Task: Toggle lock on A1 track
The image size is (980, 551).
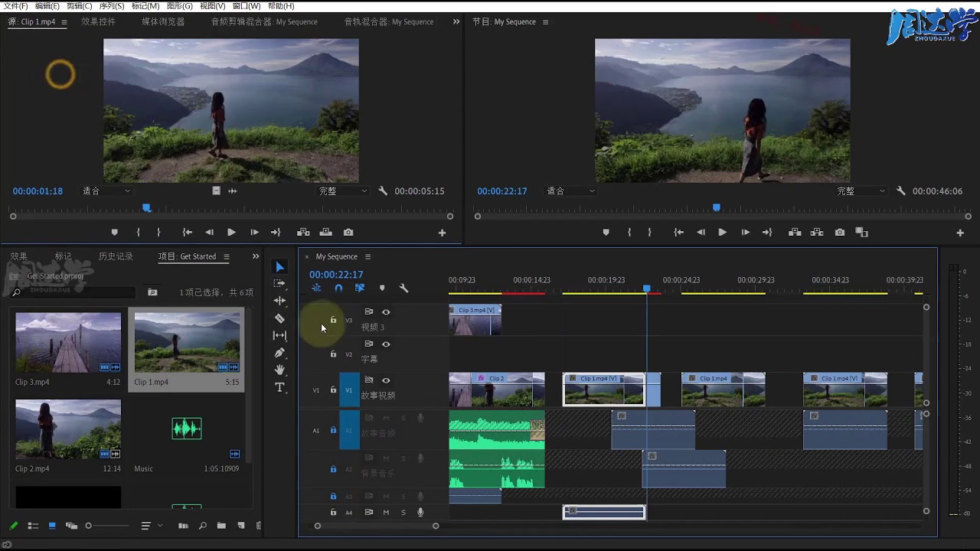Action: [333, 430]
